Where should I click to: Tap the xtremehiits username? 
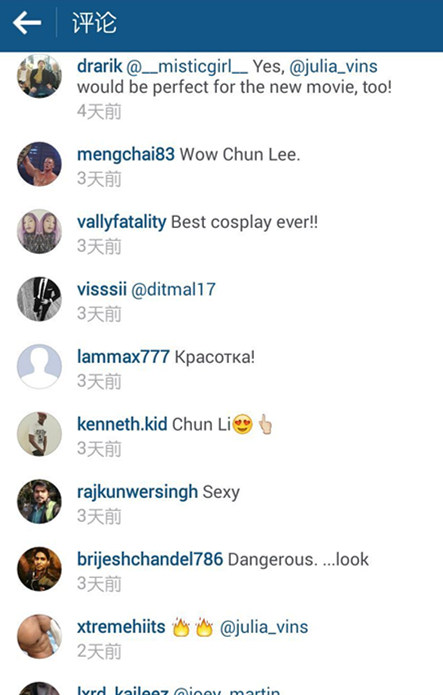(x=121, y=627)
